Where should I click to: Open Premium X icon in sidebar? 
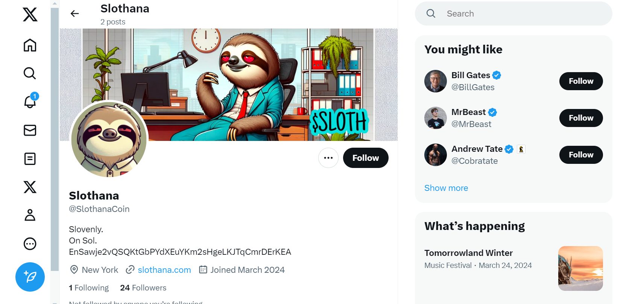[30, 187]
